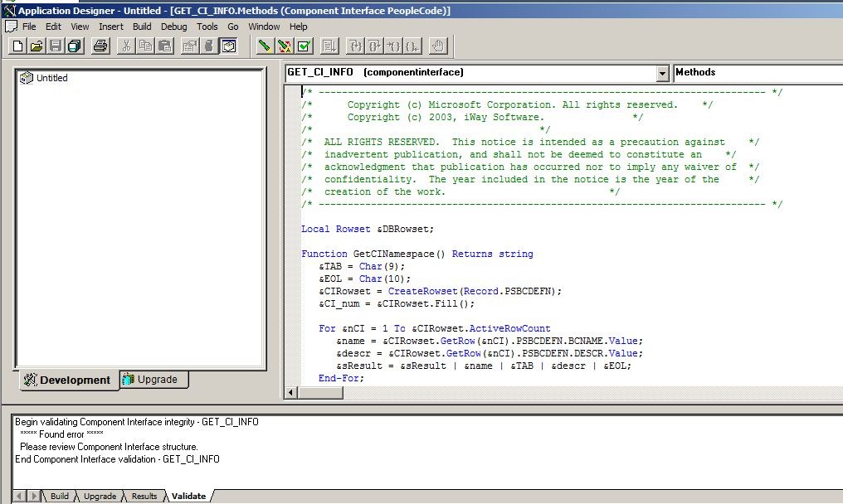
Task: Click the Print icon
Action: pyautogui.click(x=100, y=46)
